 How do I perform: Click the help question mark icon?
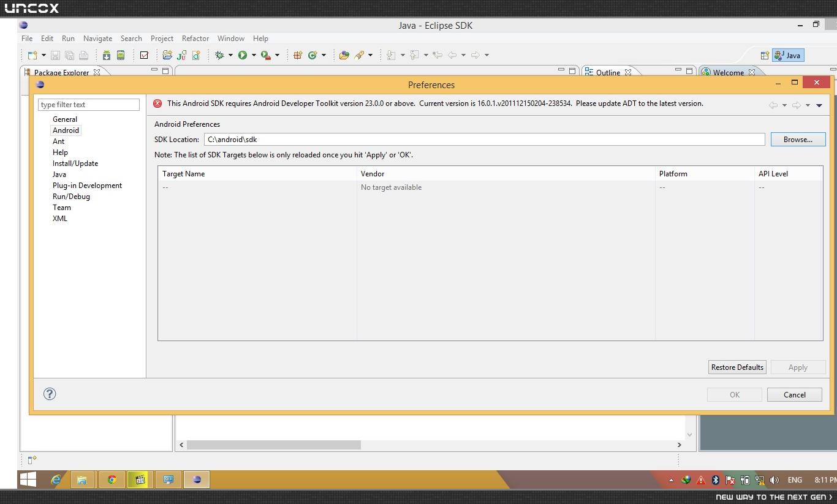(x=50, y=394)
